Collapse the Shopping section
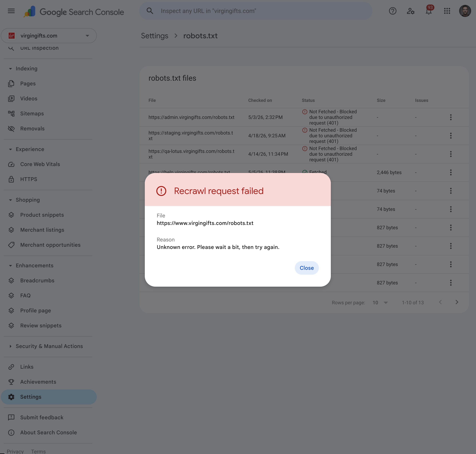 [x=10, y=200]
